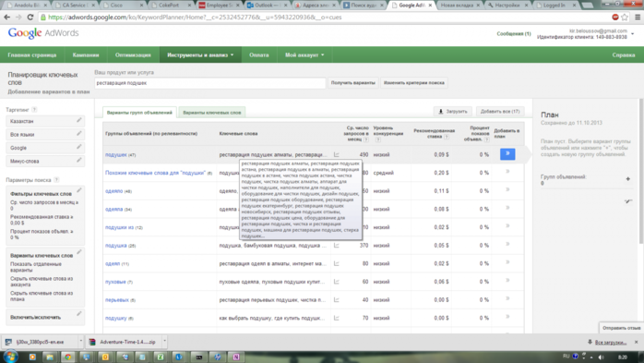
Task: Click Загрузить download button
Action: coord(453,112)
